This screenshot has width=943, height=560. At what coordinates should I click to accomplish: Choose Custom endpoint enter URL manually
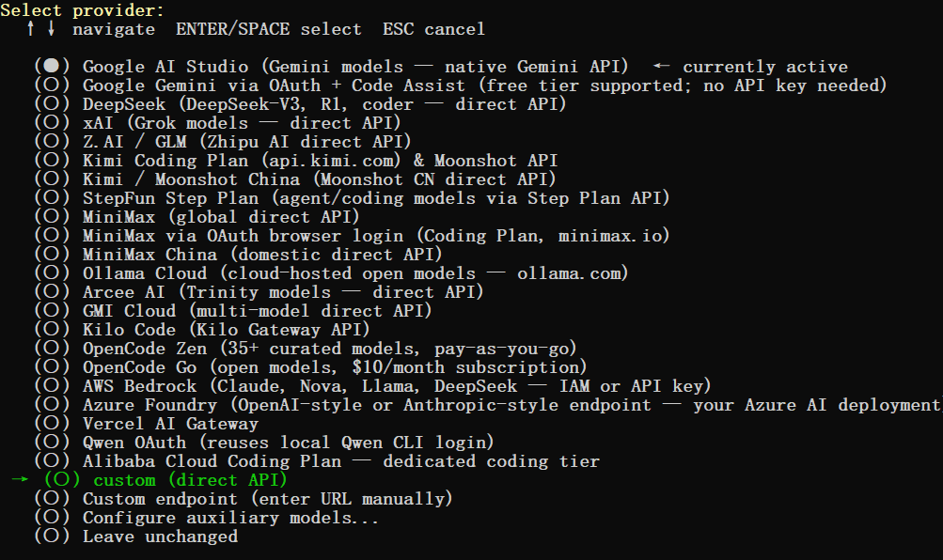(243, 498)
